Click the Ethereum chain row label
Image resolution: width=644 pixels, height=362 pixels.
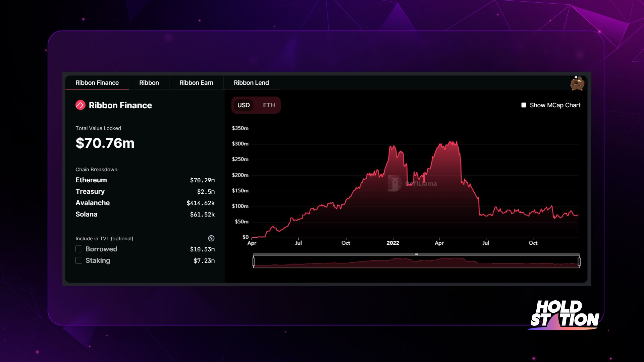click(91, 180)
